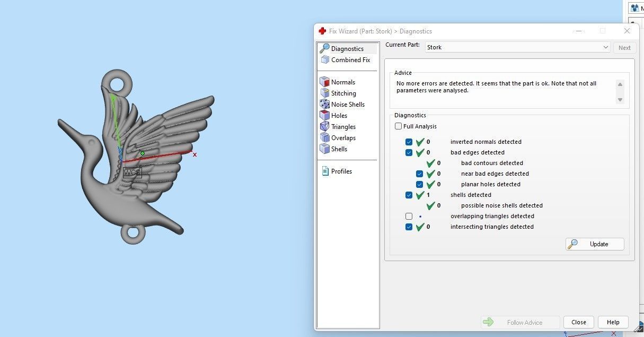Open the Diagnostics page in sidebar
Screen dimensions: 644x337
click(347, 49)
